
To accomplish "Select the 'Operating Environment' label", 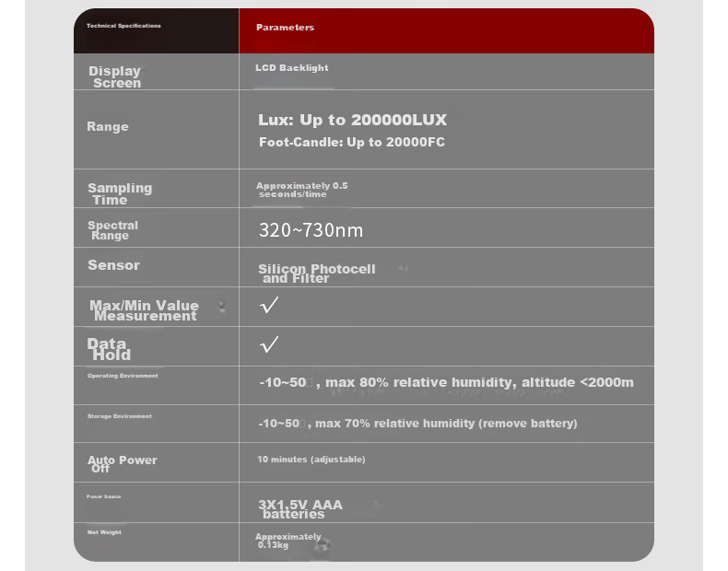I will (123, 376).
